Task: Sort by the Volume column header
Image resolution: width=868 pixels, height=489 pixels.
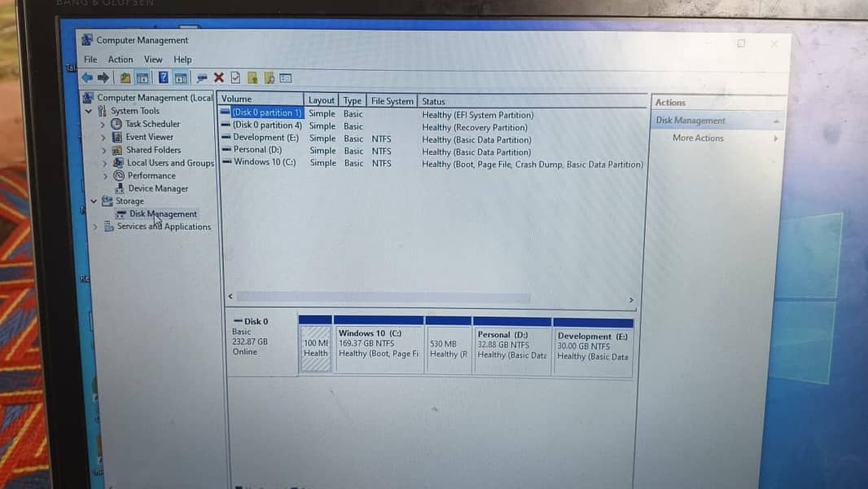Action: [x=261, y=99]
